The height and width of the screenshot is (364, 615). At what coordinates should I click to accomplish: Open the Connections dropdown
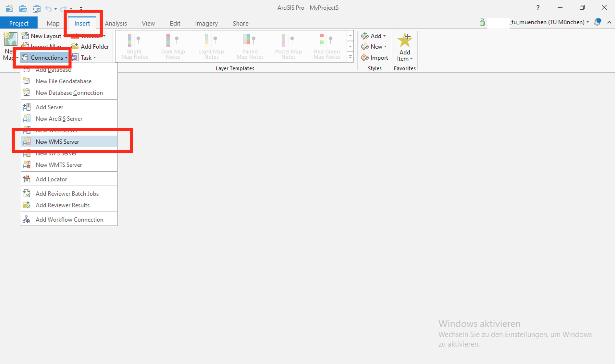(x=45, y=58)
